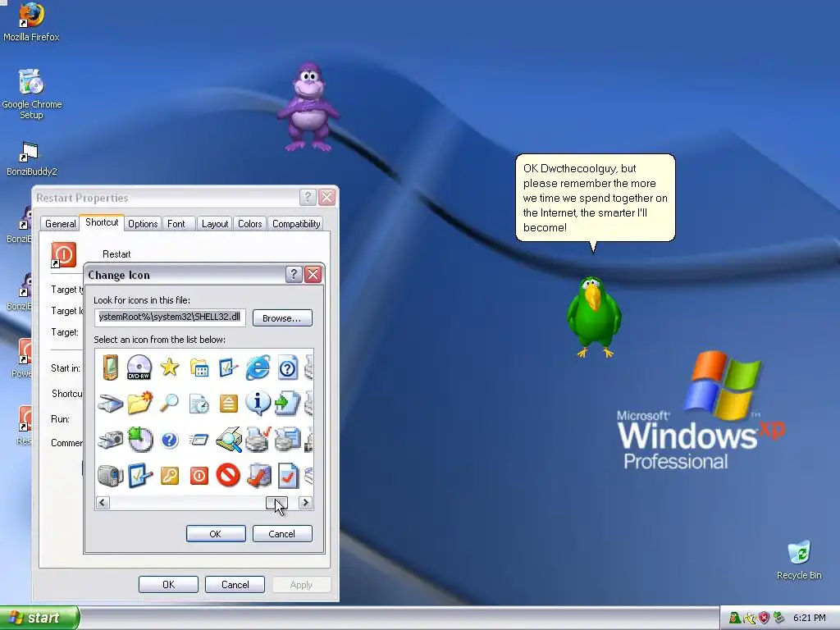The image size is (840, 630).
Task: Select the BonziBuddy2 desktop shortcut
Action: (x=31, y=158)
